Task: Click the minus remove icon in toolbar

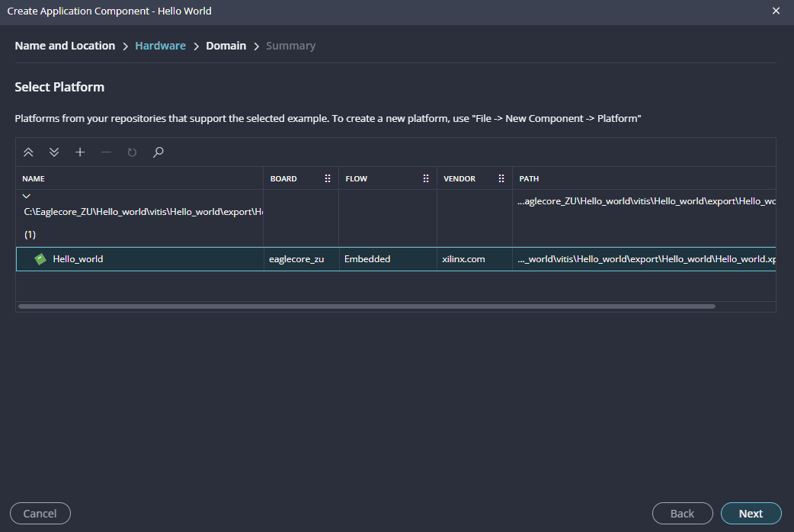Action: (106, 152)
